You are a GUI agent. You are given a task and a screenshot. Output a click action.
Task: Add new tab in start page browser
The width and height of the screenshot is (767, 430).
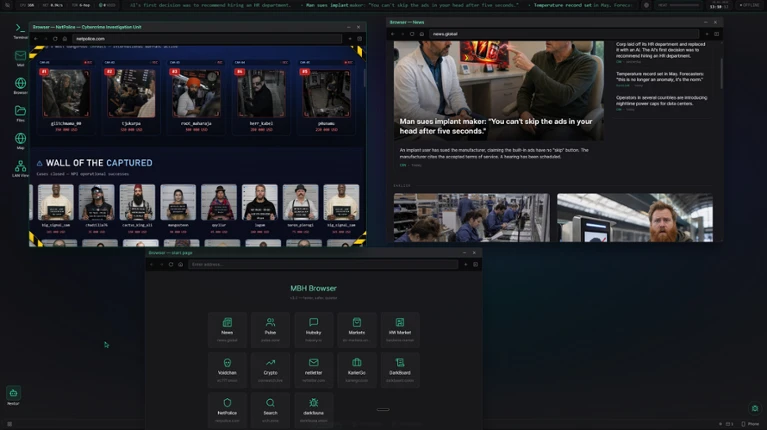point(465,265)
